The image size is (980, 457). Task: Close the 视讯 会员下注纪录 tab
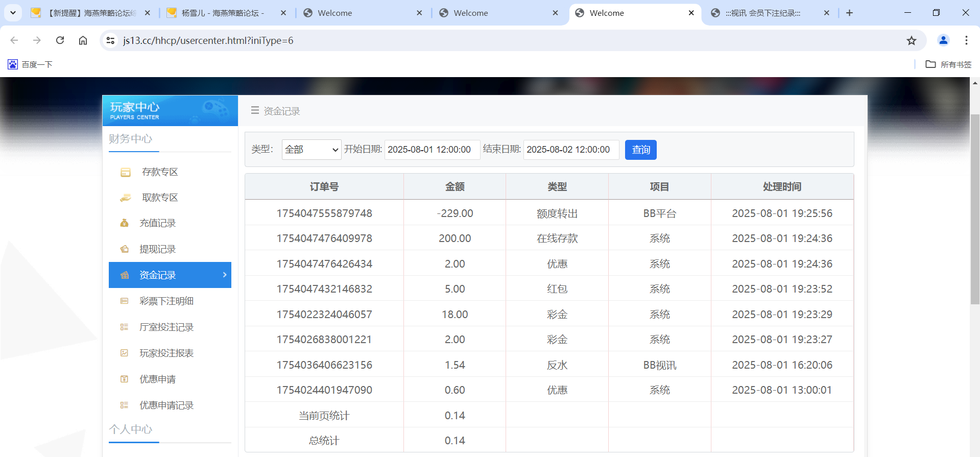[x=827, y=13]
